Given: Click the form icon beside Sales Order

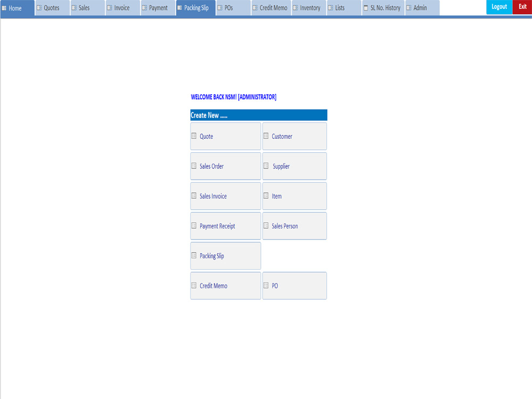Looking at the screenshot, I should 194,166.
